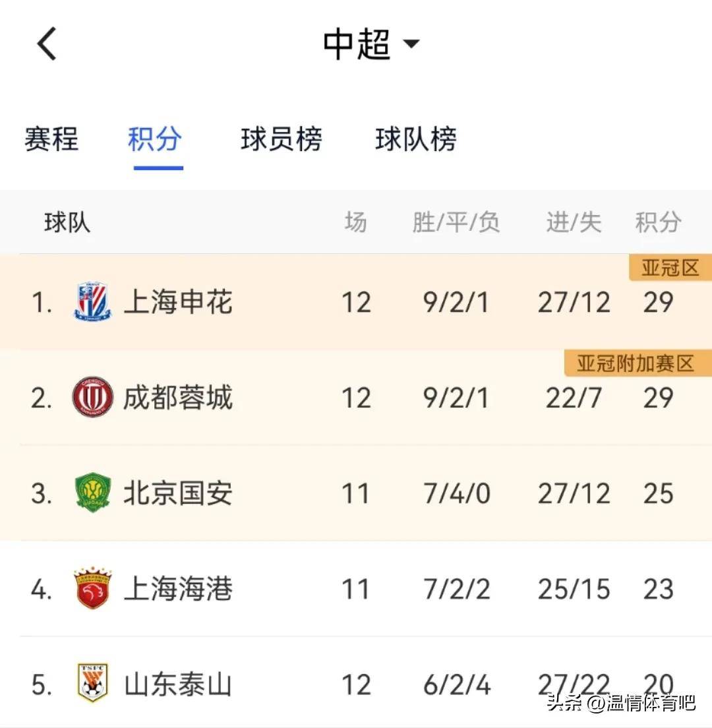The width and height of the screenshot is (712, 728).
Task: Click the 山东泰山 team badge
Action: coord(93,683)
